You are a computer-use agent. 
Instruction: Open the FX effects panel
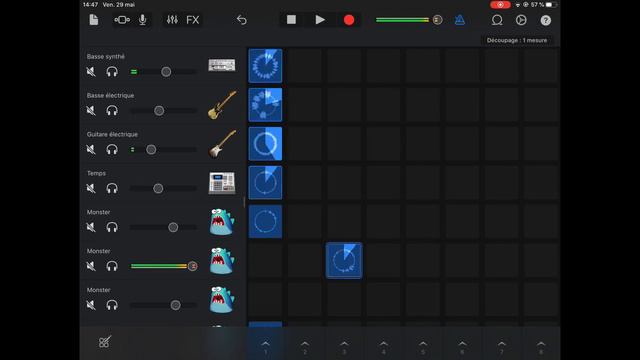(x=193, y=20)
